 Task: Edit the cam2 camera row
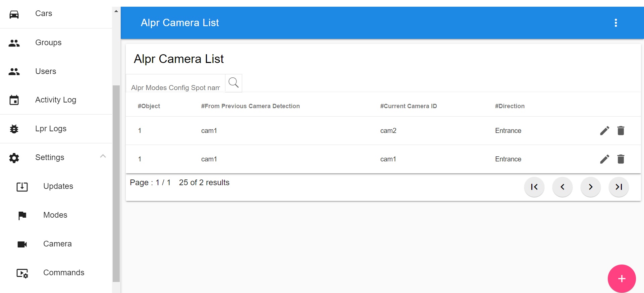click(604, 131)
